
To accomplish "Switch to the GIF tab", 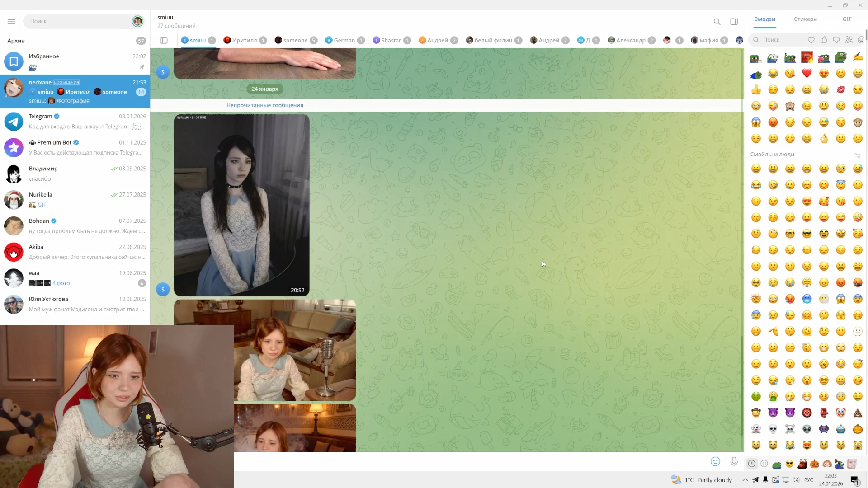I will pos(847,19).
